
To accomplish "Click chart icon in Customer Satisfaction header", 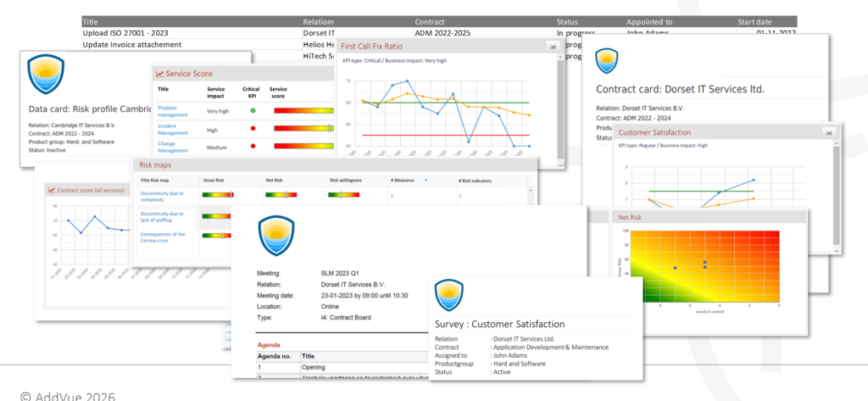I will coord(828,132).
